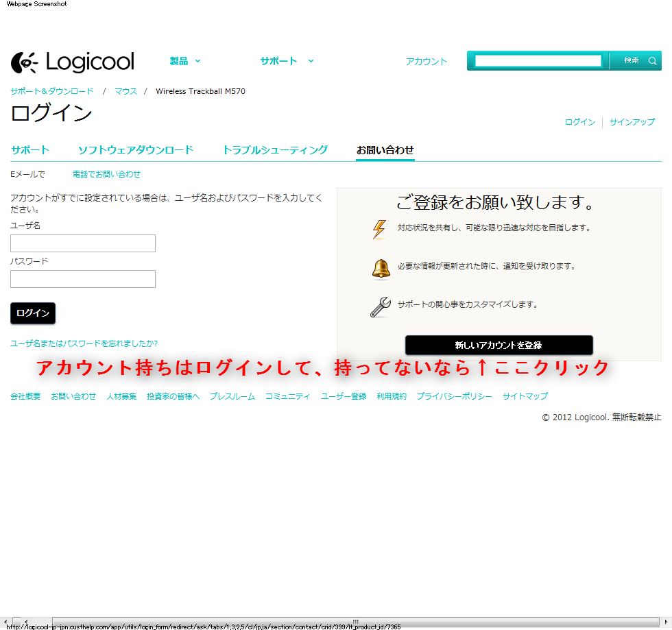This screenshot has height=630, width=672.
Task: Expand the 製品 dropdown menu
Action: point(185,61)
